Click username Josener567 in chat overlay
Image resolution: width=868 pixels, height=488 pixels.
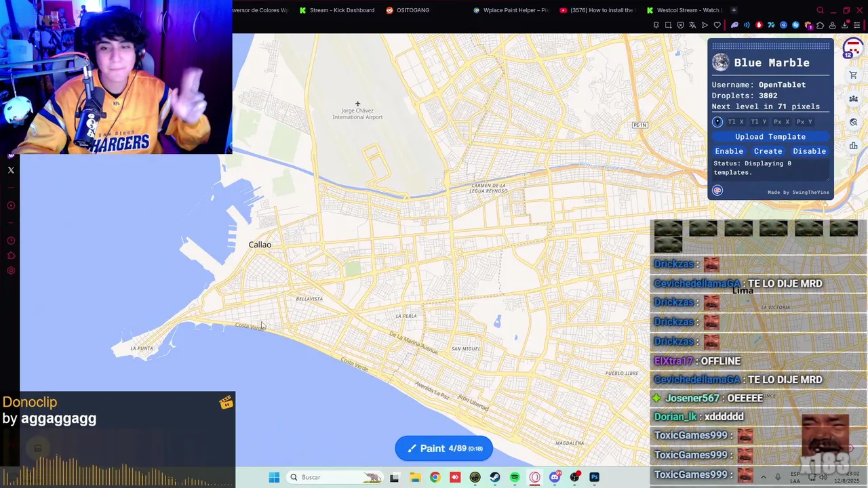(692, 399)
